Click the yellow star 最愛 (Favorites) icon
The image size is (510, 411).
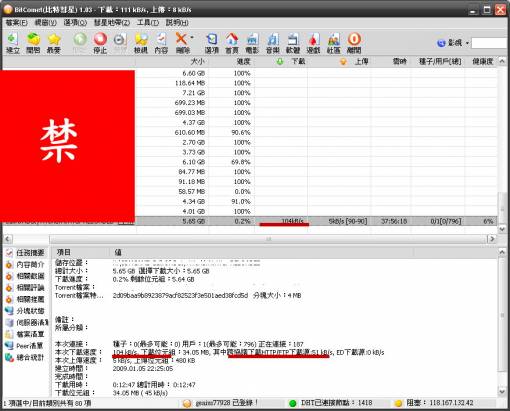[53, 43]
